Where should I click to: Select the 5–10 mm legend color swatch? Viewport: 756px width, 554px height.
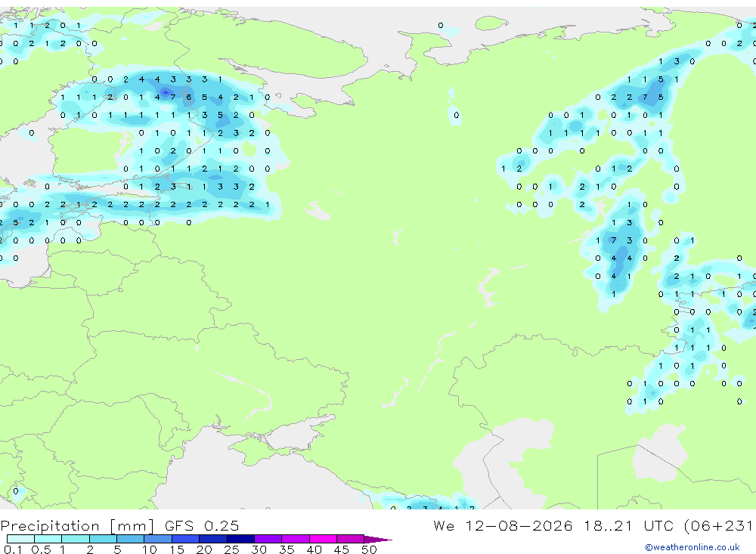pos(131,539)
